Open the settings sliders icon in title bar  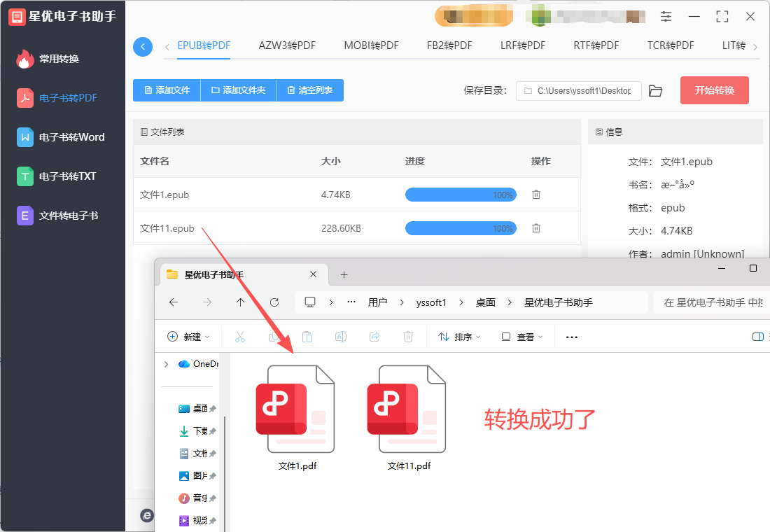[x=666, y=17]
